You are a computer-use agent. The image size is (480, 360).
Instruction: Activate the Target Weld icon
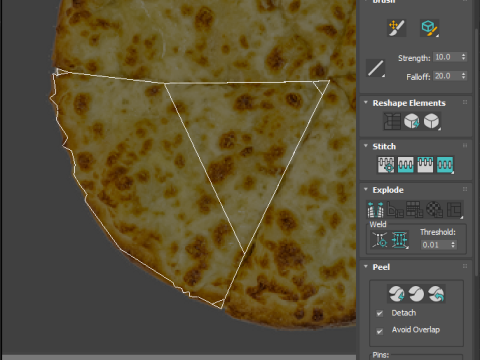tap(380, 240)
